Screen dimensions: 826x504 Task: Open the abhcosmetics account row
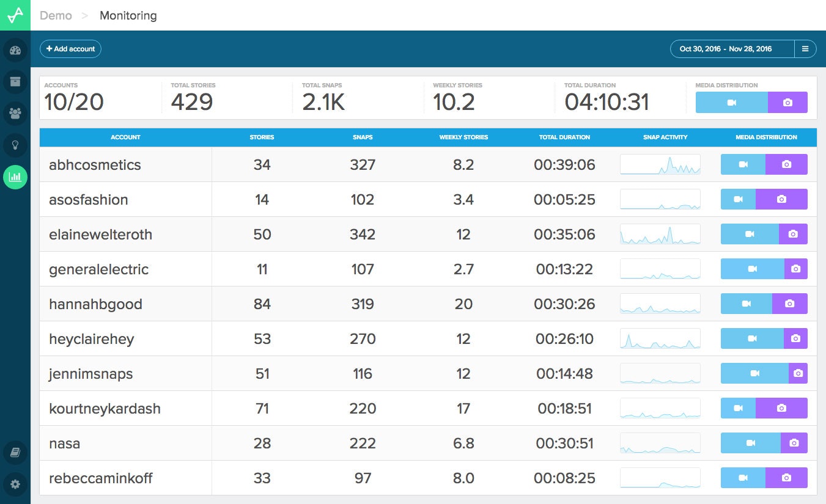tap(428, 164)
